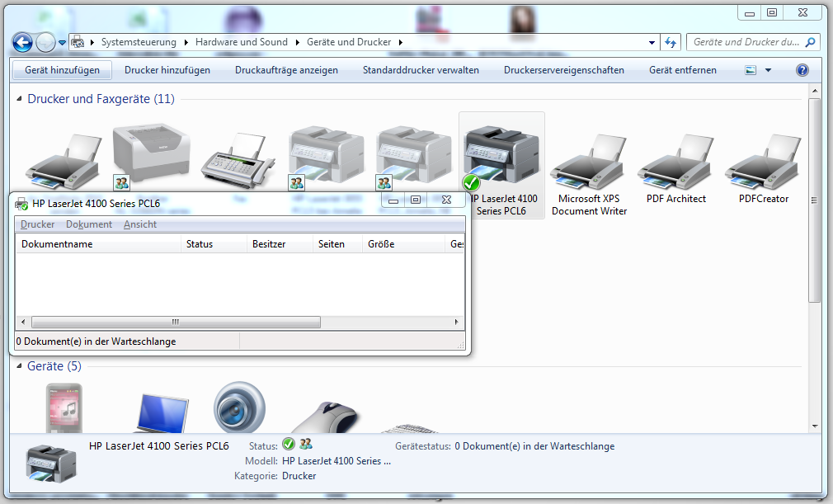The height and width of the screenshot is (504, 833).
Task: Click Druckerservereigenschaften in the toolbar
Action: click(563, 70)
